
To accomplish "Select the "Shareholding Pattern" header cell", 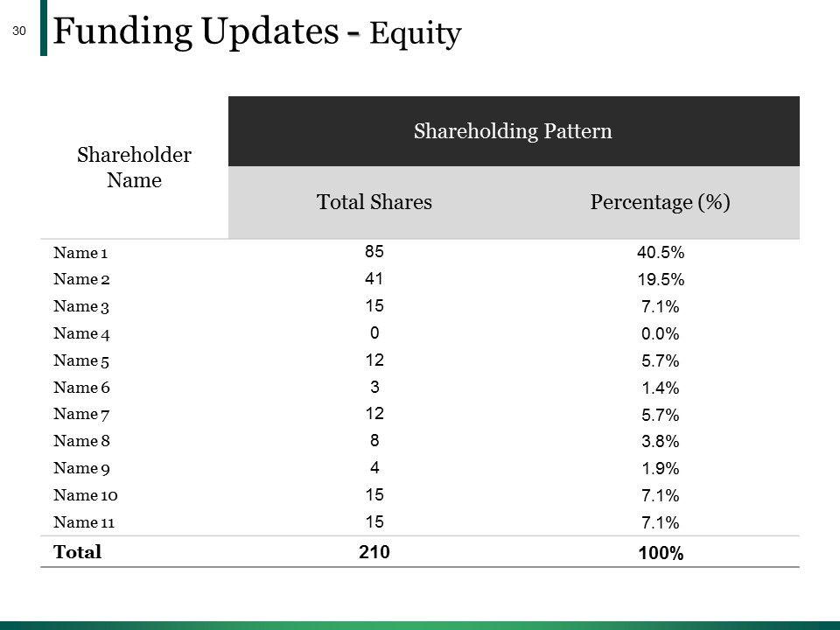I will point(513,131).
